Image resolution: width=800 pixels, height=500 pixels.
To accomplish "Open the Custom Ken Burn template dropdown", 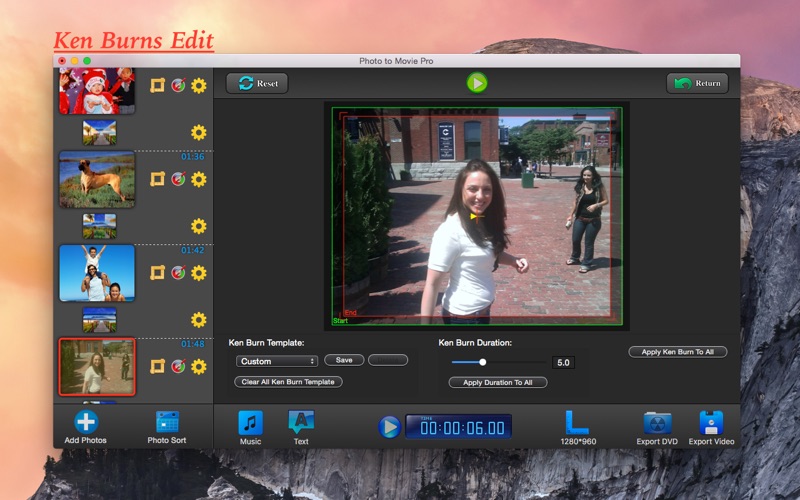I will [277, 361].
